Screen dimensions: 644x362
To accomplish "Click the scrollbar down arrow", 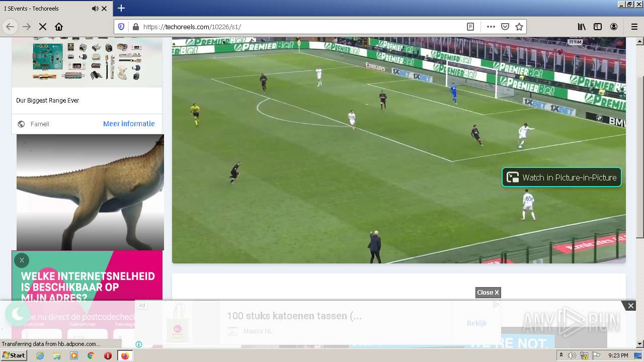I will point(639,344).
